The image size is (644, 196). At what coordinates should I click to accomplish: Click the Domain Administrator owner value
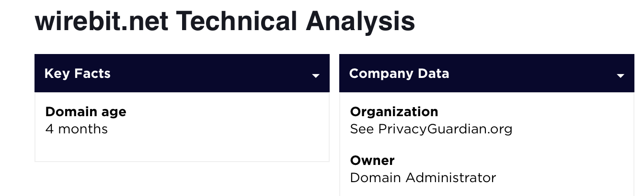tap(423, 178)
